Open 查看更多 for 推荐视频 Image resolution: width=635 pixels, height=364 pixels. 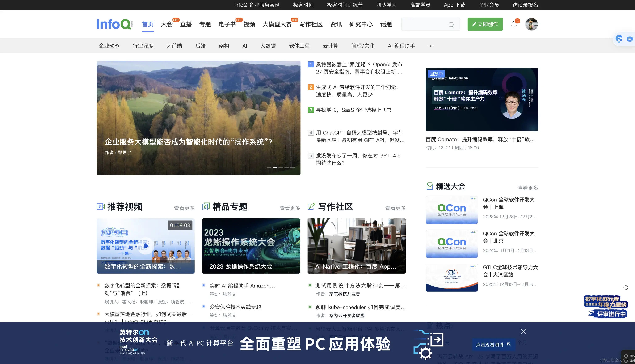tap(184, 208)
